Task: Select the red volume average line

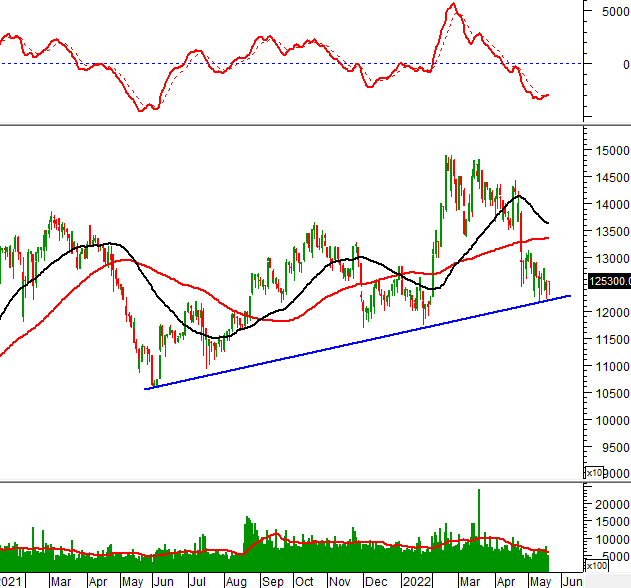Action: coord(300,546)
